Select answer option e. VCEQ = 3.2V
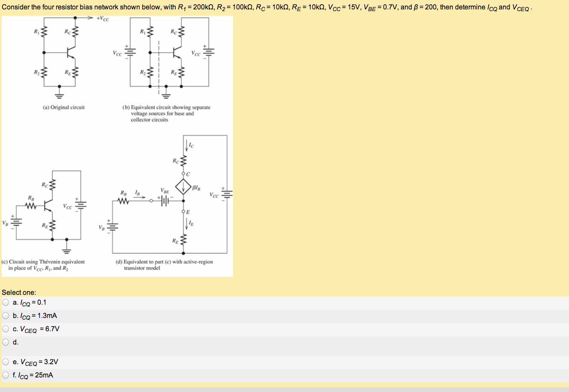 click(6, 362)
